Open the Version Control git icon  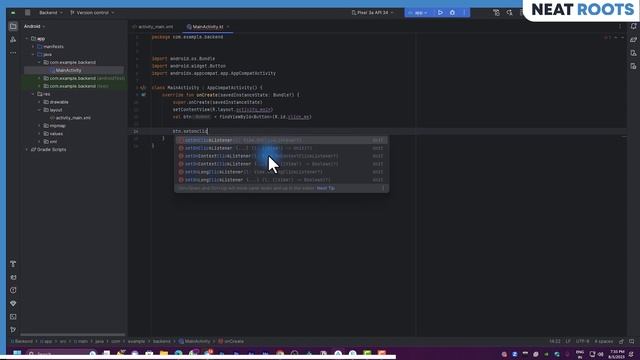point(13,329)
